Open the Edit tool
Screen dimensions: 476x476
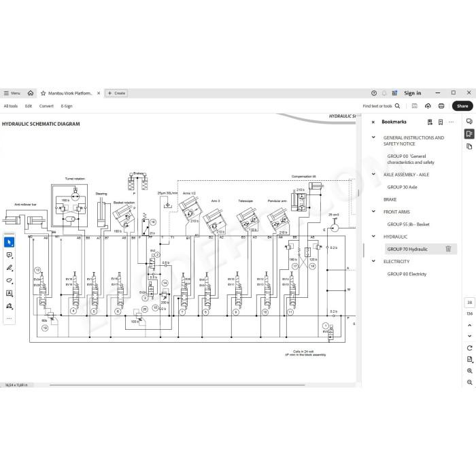(x=29, y=106)
